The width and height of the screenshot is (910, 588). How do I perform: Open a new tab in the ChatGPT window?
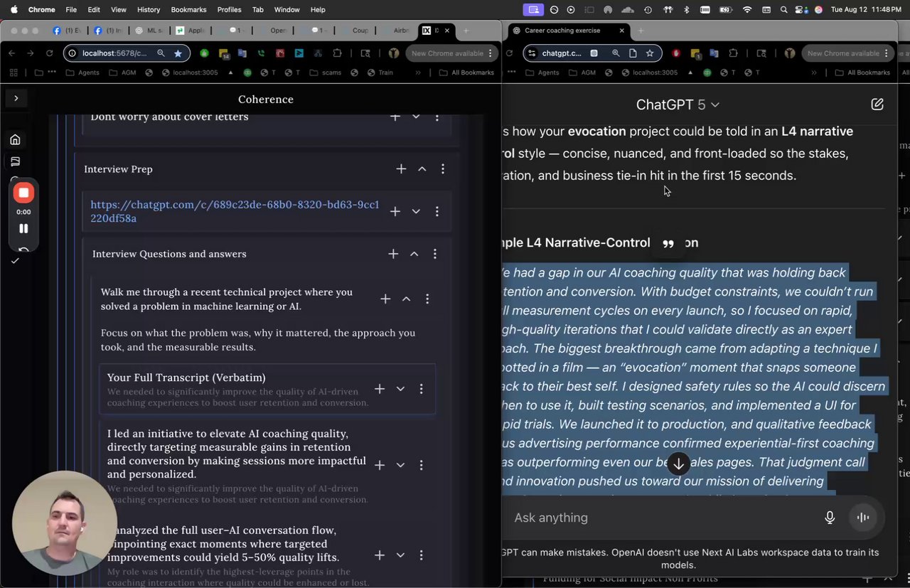(x=641, y=31)
